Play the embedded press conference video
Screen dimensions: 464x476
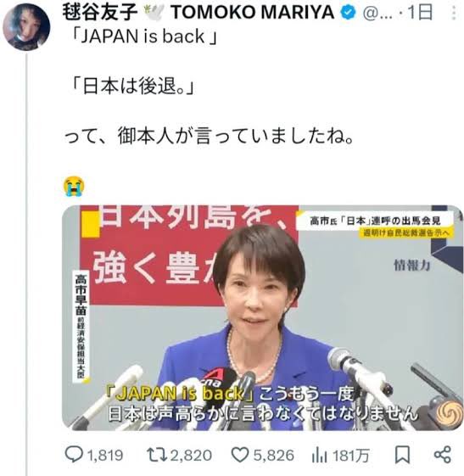[263, 317]
